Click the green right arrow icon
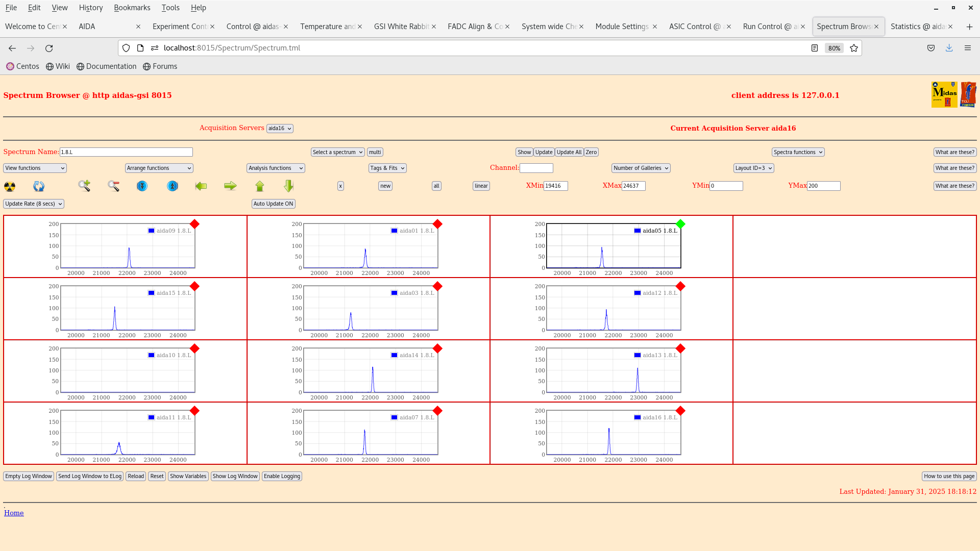The width and height of the screenshot is (980, 551). [x=230, y=186]
